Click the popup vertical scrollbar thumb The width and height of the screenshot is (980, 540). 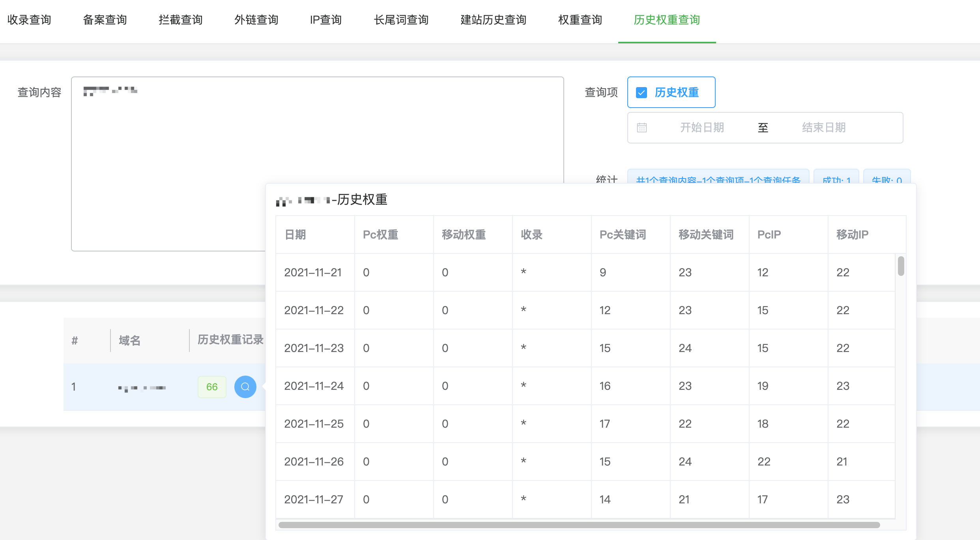coord(901,266)
